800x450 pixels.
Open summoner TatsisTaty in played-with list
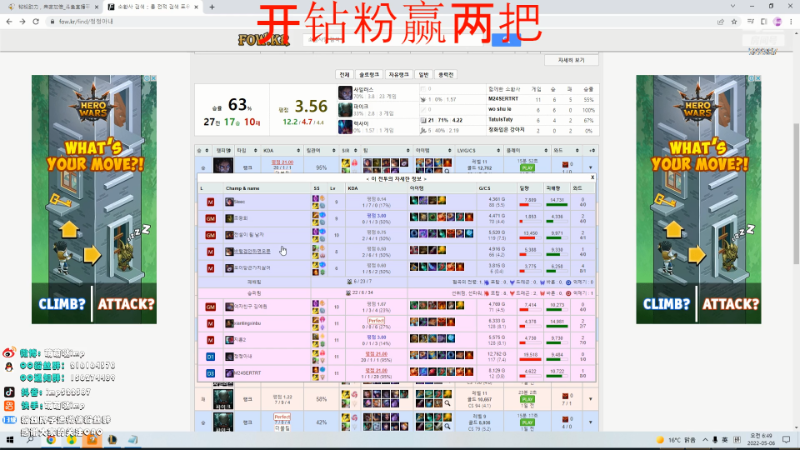tap(501, 119)
